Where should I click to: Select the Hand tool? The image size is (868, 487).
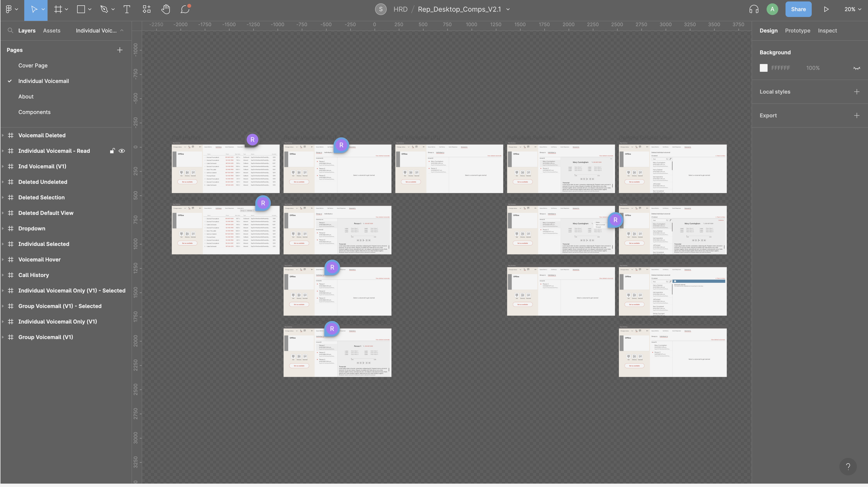point(166,9)
